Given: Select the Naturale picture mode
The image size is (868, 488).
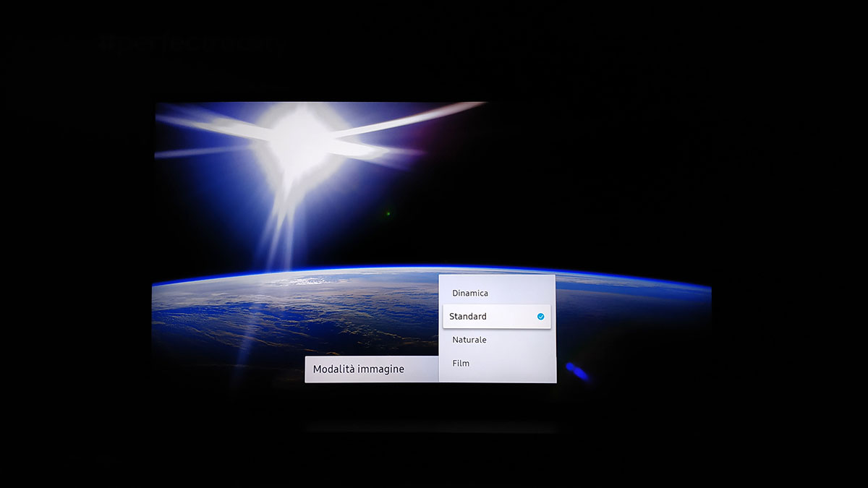Looking at the screenshot, I should click(497, 340).
